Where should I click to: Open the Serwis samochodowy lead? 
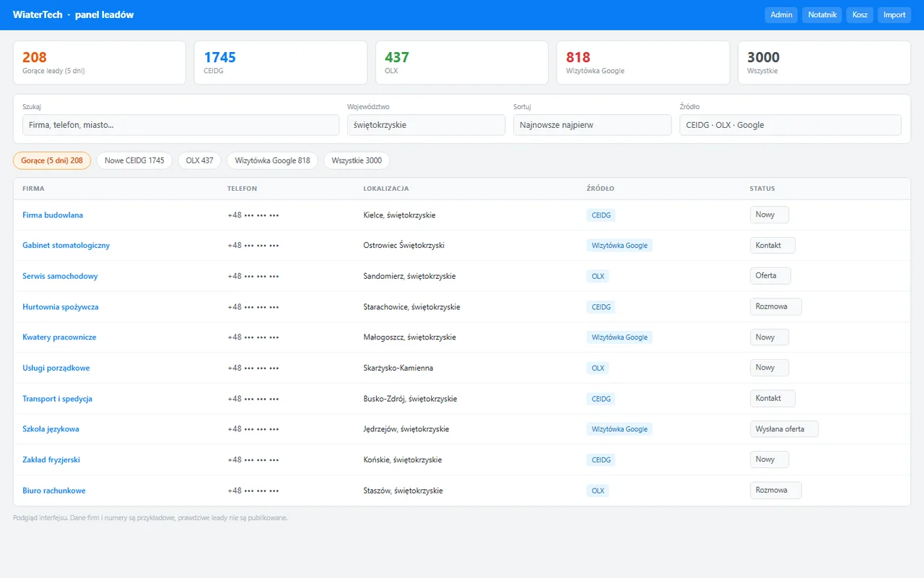[60, 276]
